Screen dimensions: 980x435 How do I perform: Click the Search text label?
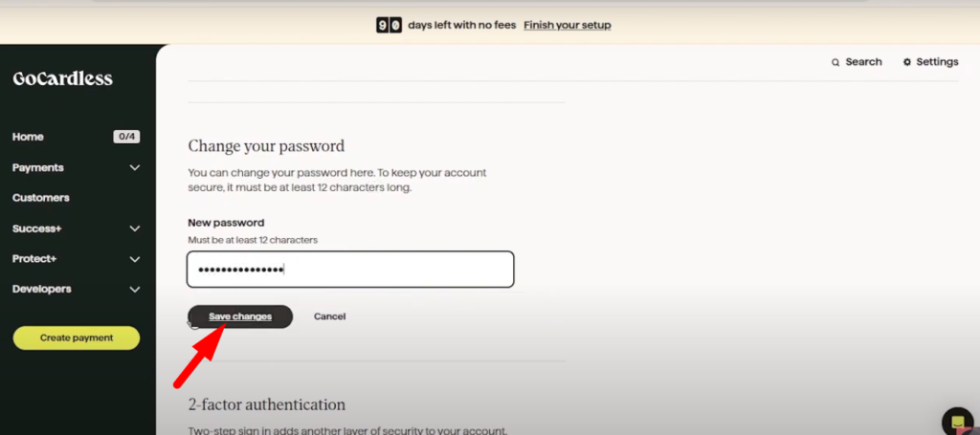click(864, 62)
